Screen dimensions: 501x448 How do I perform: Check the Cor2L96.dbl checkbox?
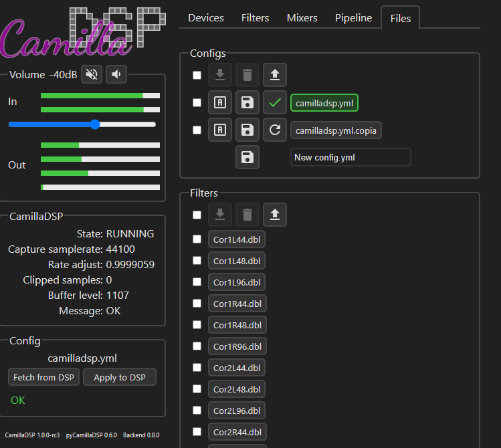click(x=197, y=411)
